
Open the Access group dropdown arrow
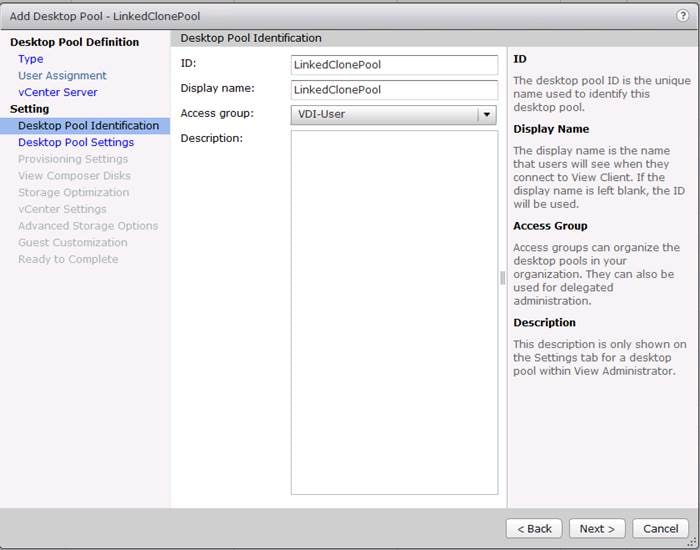point(487,115)
